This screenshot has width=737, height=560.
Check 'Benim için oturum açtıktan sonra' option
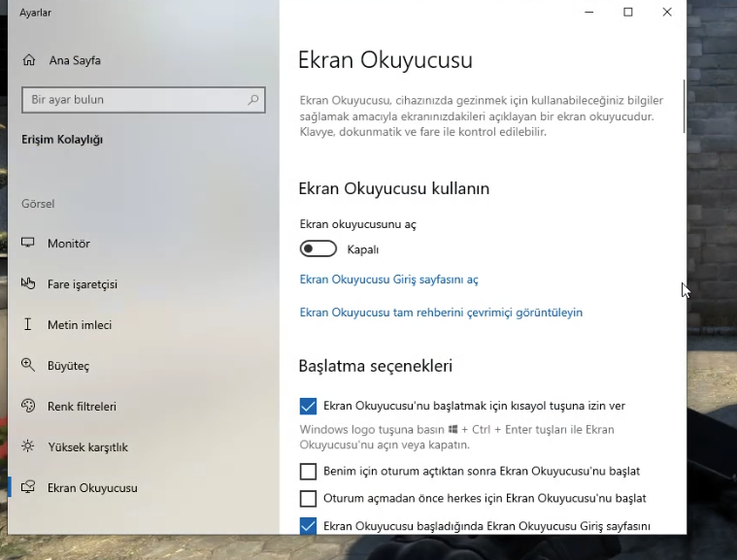[x=308, y=472]
